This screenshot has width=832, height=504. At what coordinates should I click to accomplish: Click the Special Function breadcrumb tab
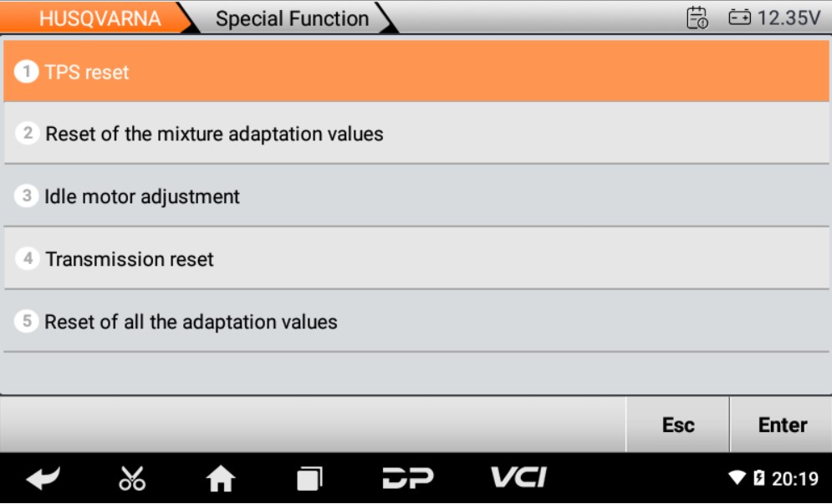tap(292, 18)
